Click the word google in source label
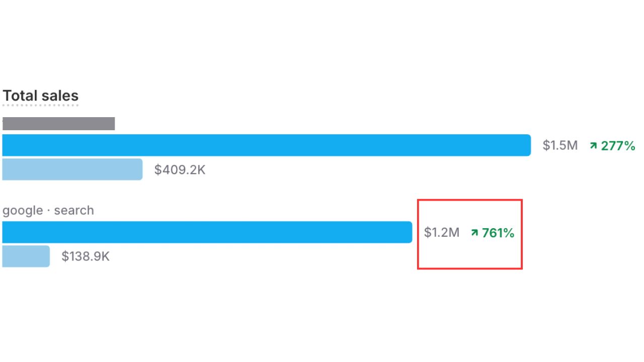 point(23,211)
